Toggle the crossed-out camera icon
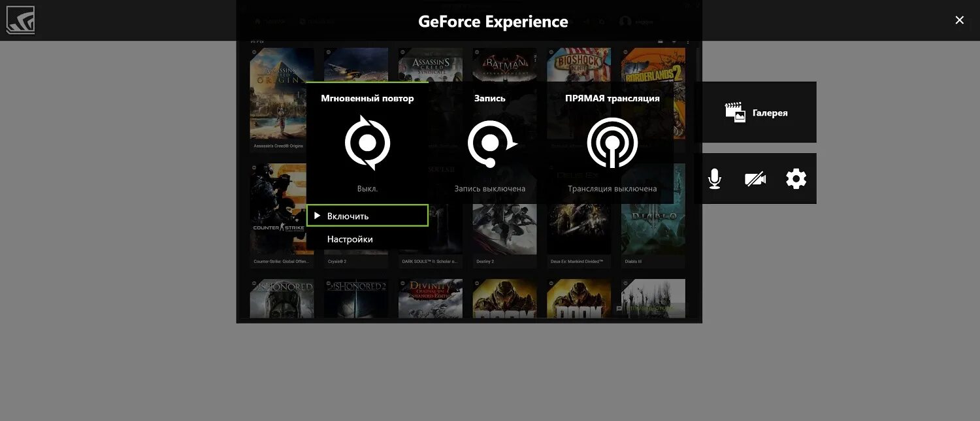 click(x=755, y=178)
